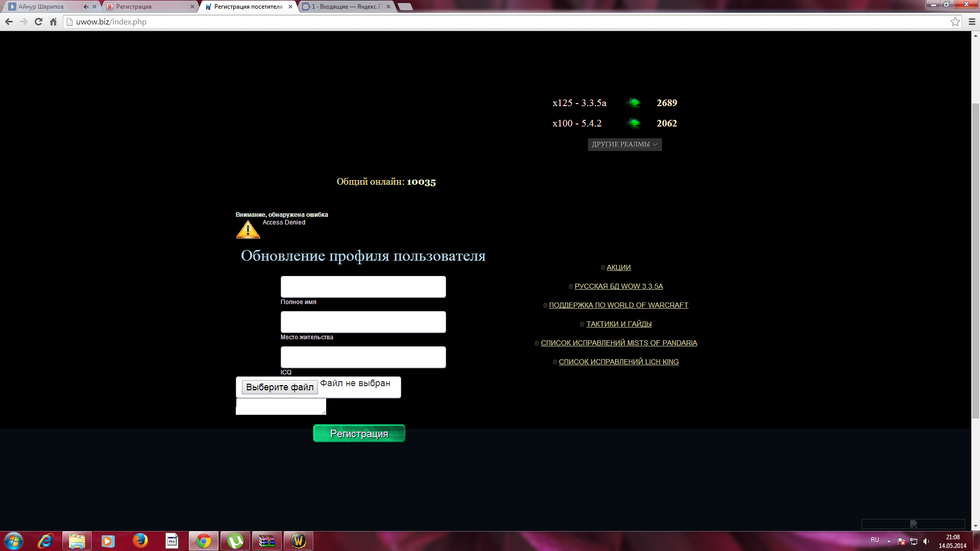Open СПИСОК ИСПРАВЛЕНИЙ LICH KING link
Viewport: 980px width, 551px height.
point(619,362)
